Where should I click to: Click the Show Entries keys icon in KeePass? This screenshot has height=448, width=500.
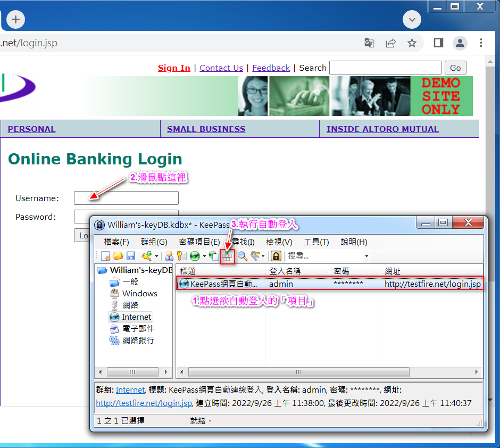coord(255,256)
